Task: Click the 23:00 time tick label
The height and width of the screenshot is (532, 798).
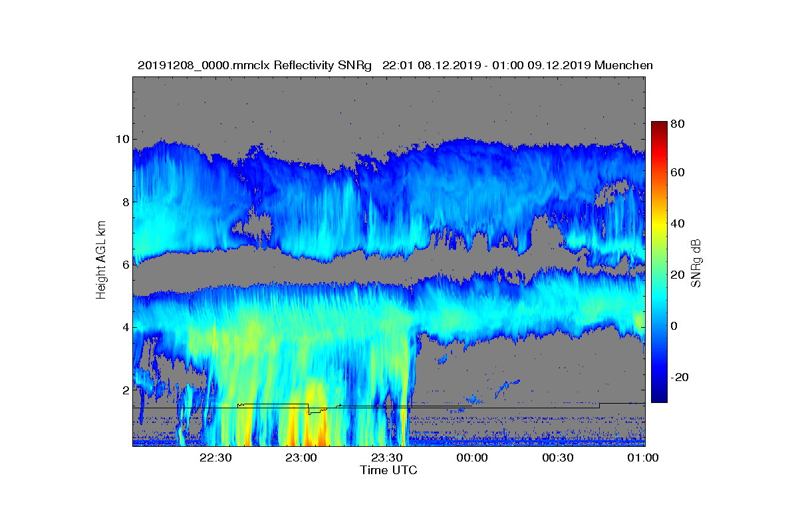Action: [301, 458]
